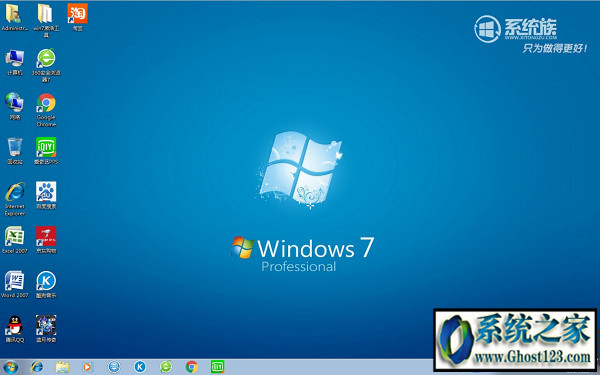Launch the media player from the taskbar
This screenshot has height=375, width=600.
click(88, 367)
